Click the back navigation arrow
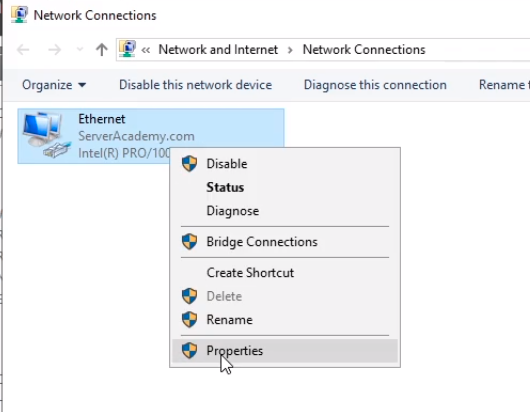Image resolution: width=530 pixels, height=412 pixels. coord(23,50)
